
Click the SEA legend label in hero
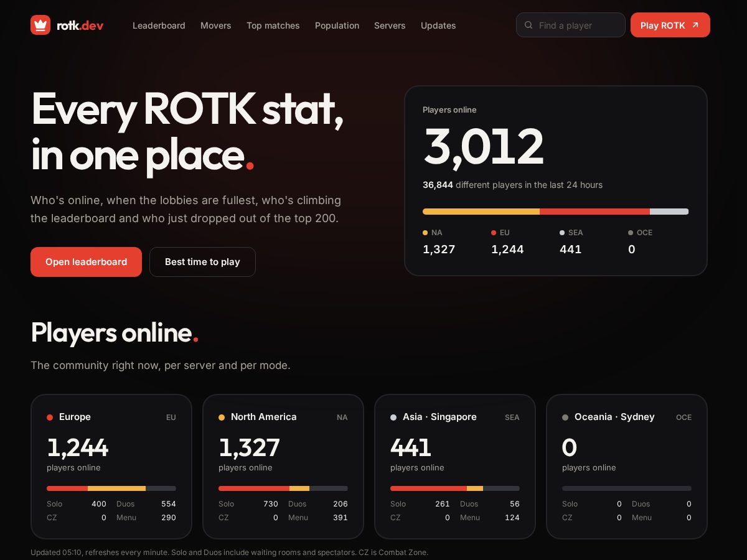tap(575, 233)
